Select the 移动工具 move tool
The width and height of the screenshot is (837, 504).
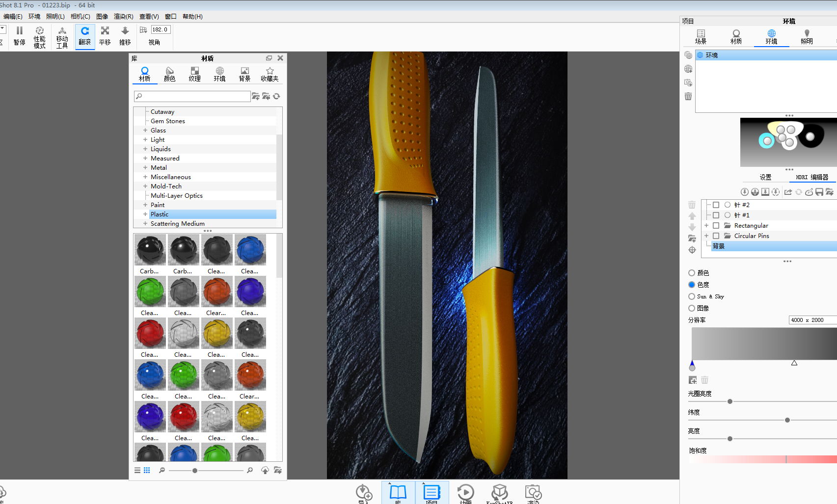pyautogui.click(x=62, y=36)
